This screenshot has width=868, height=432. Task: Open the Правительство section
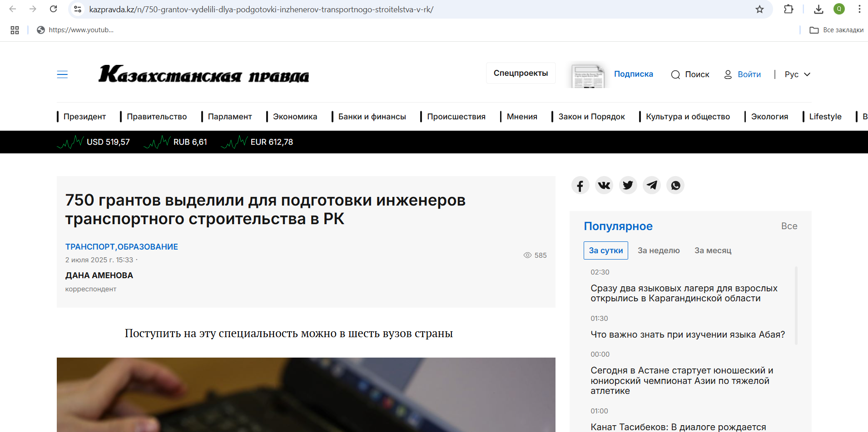(157, 117)
